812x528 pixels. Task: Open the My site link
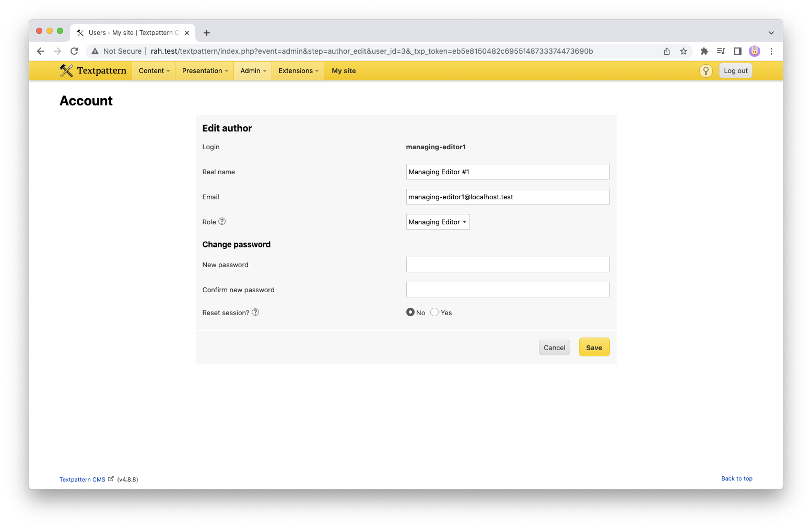click(x=344, y=71)
